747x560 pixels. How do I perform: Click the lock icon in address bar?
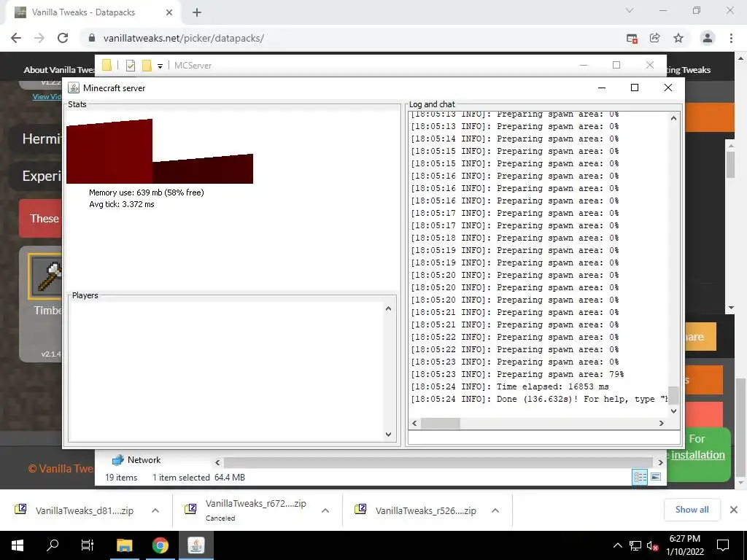[92, 38]
